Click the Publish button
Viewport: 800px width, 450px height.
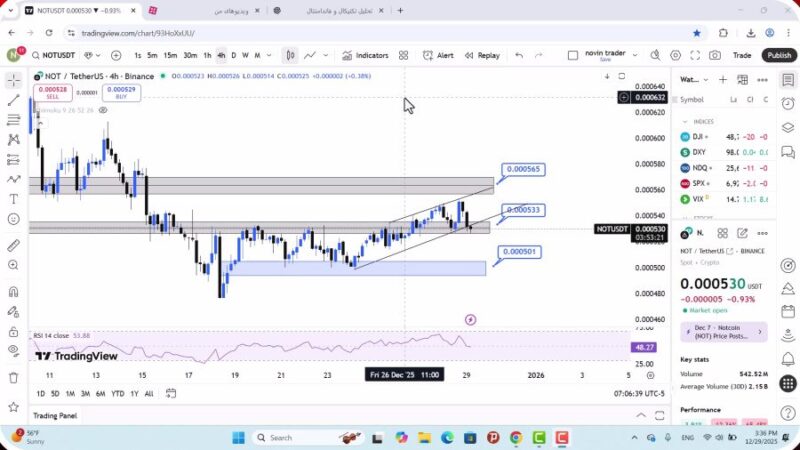779,55
